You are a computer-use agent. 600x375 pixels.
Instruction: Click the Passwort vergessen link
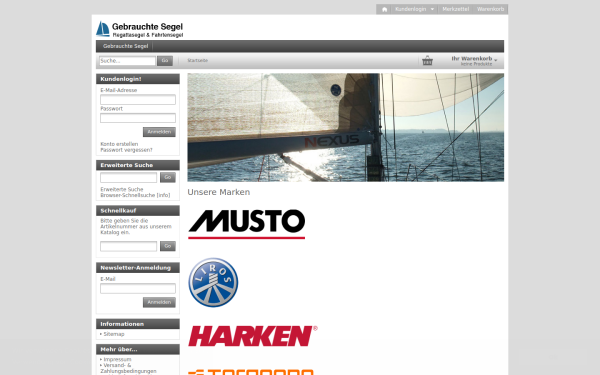click(x=126, y=150)
